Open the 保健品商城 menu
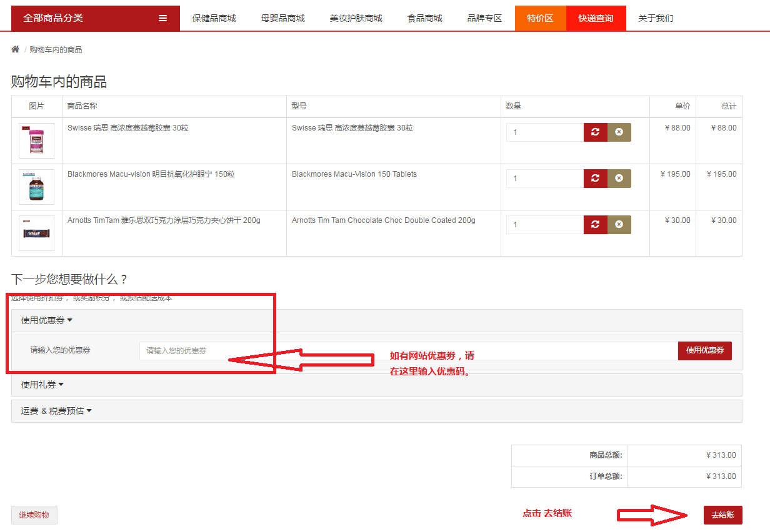The image size is (770, 532). tap(214, 18)
